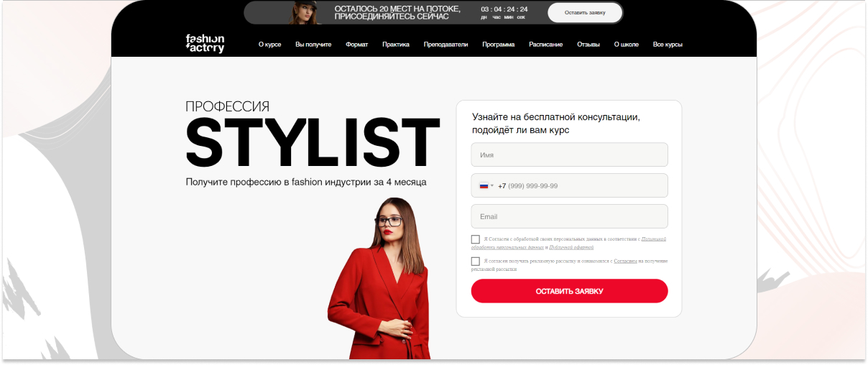Jump to Преподаватели section
868x365 pixels.
pos(445,45)
